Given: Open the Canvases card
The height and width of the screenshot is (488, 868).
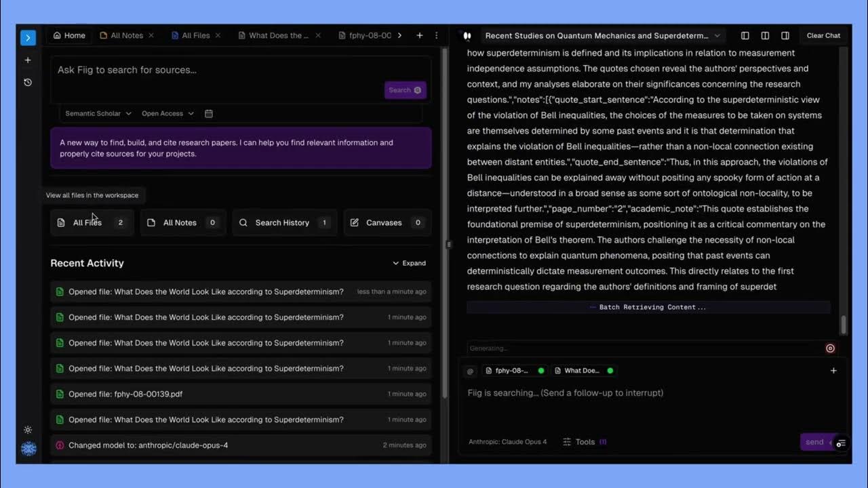Looking at the screenshot, I should click(x=387, y=222).
